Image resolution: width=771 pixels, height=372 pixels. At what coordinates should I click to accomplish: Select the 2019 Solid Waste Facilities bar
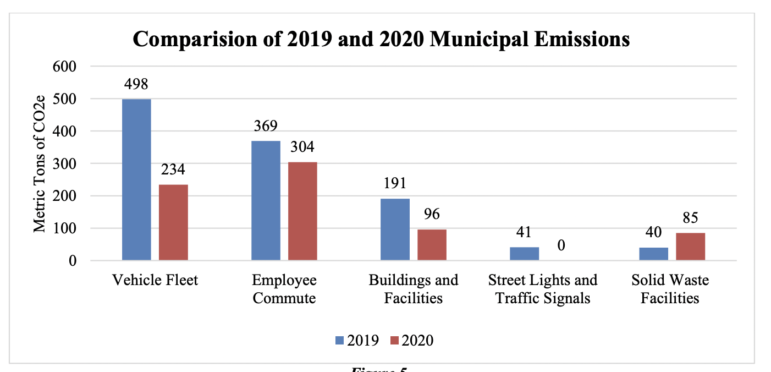653,254
